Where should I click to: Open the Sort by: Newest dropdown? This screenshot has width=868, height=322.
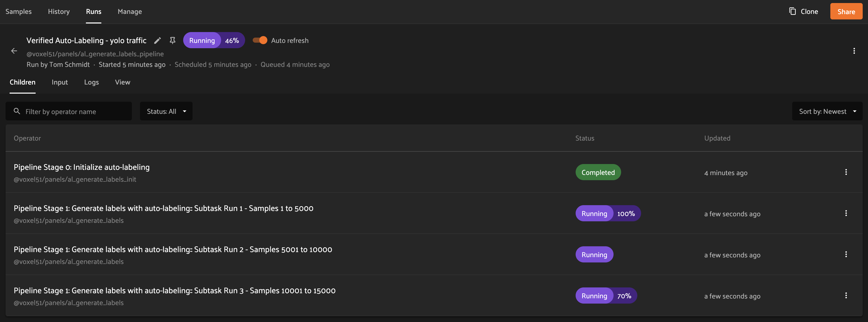(x=827, y=111)
